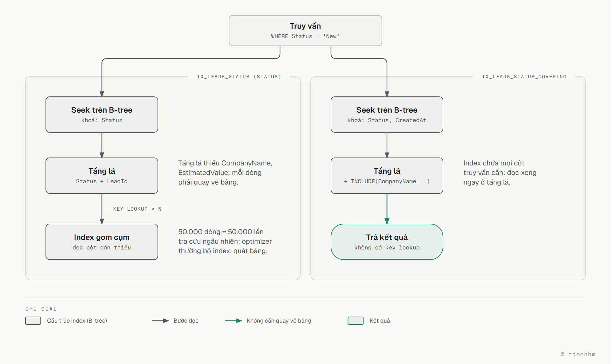Click the 'đọc cột còn thiếu' subtitle
The width and height of the screenshot is (611, 364).
click(102, 248)
